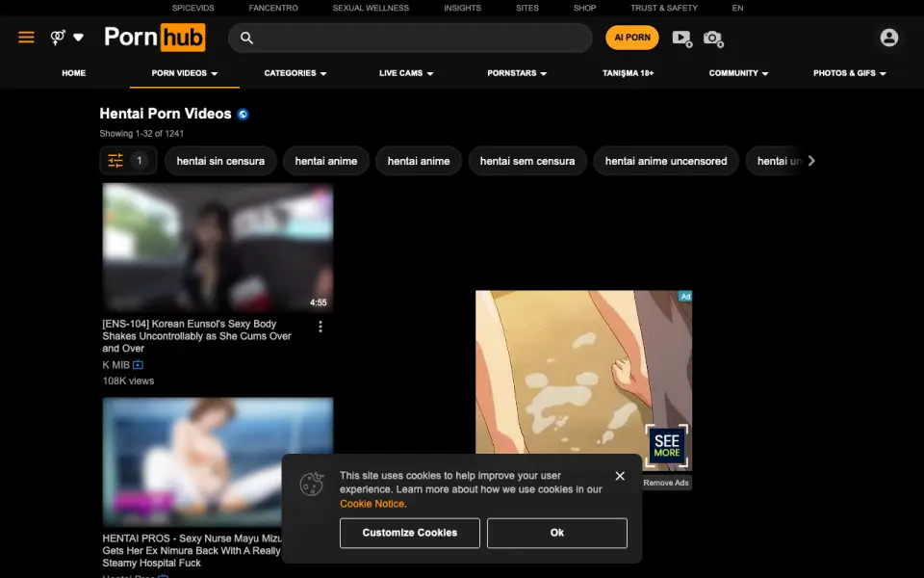Change language via EN selector
The height and width of the screenshot is (578, 924).
[738, 8]
